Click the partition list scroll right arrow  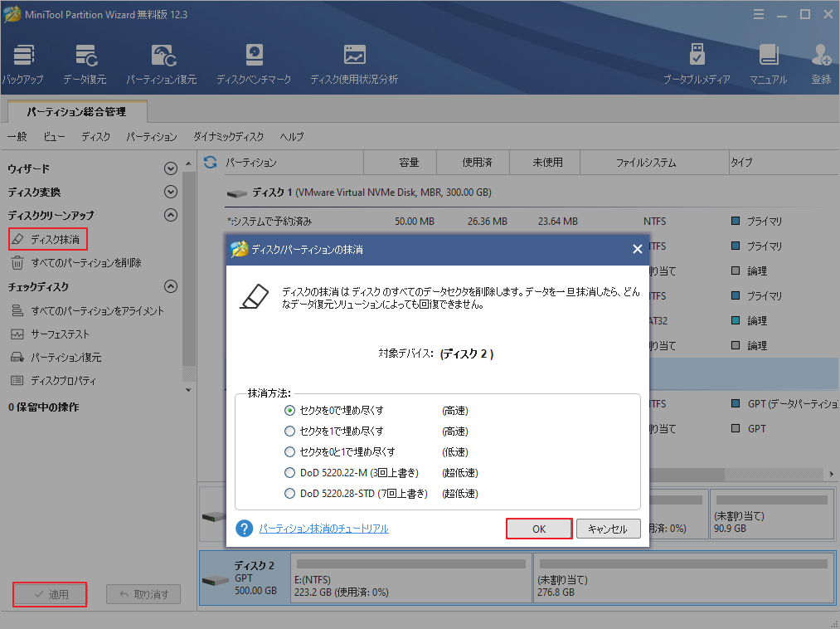(832, 474)
